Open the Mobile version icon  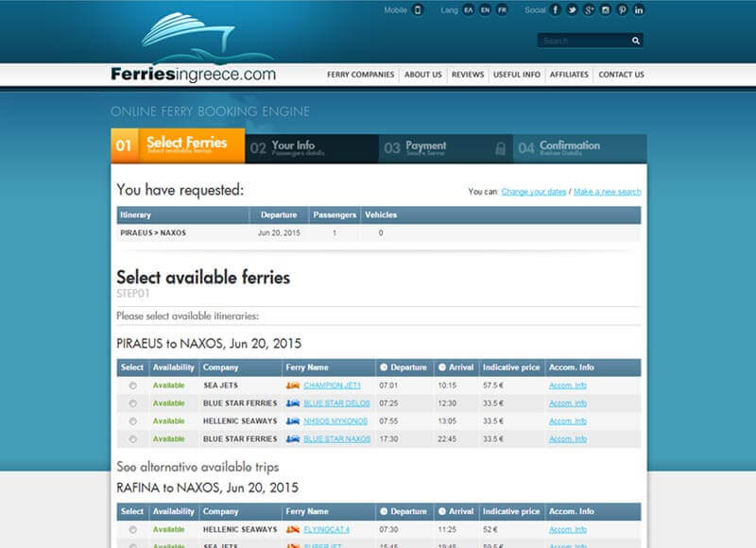click(418, 9)
